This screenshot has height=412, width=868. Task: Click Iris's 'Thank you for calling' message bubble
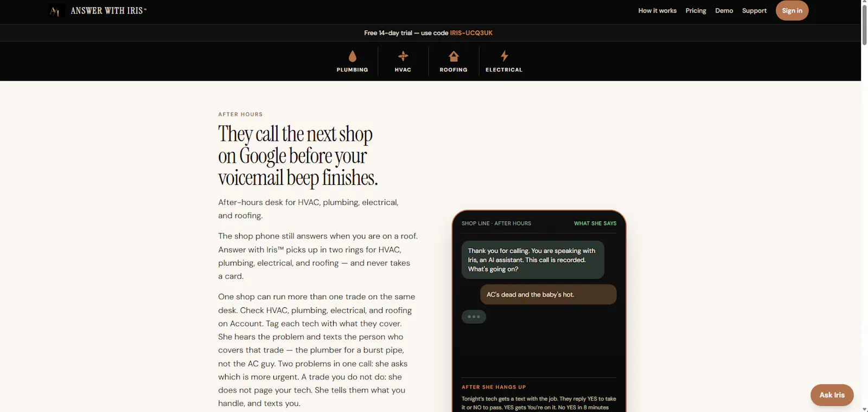pos(533,260)
